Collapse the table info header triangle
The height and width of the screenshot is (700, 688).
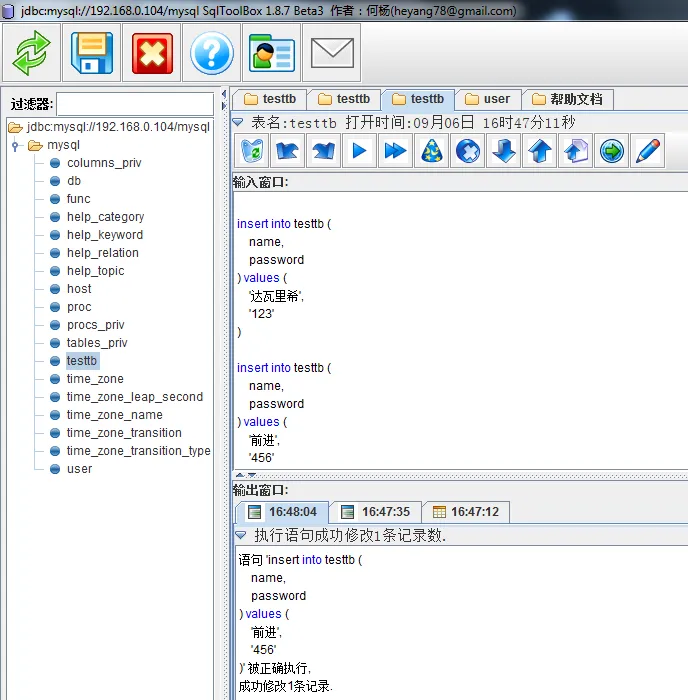click(x=238, y=122)
